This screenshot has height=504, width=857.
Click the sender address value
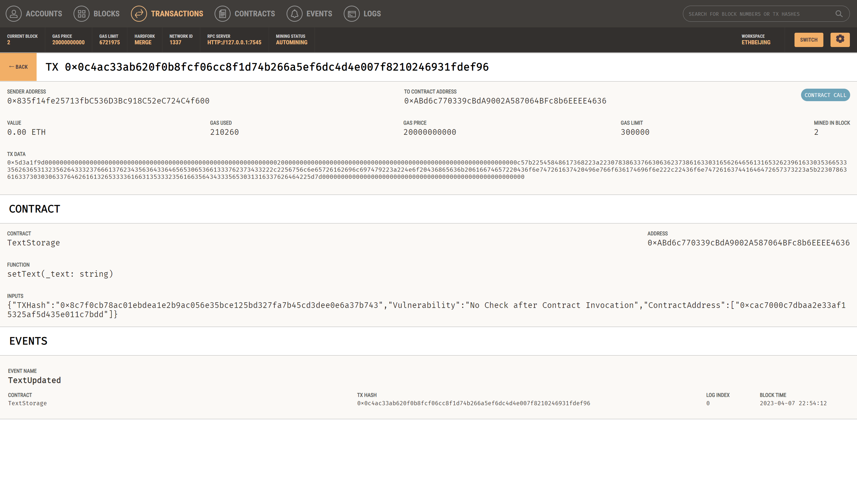click(108, 101)
